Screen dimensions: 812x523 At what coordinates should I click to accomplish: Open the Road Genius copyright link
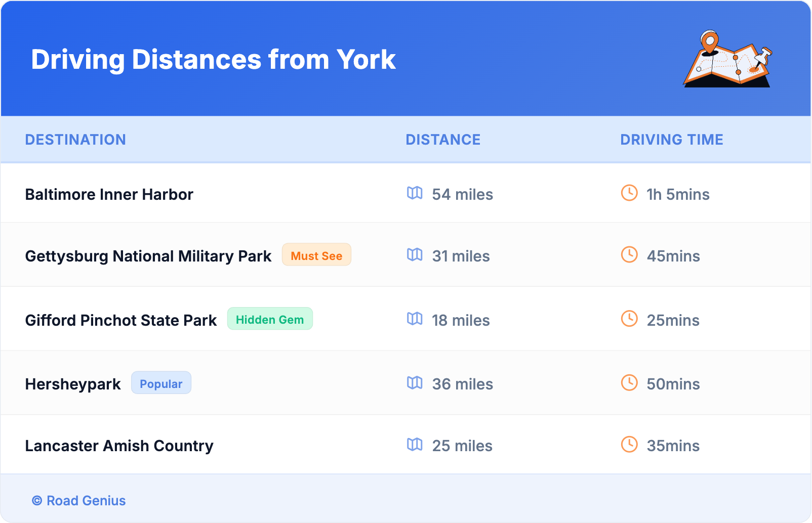(x=79, y=501)
